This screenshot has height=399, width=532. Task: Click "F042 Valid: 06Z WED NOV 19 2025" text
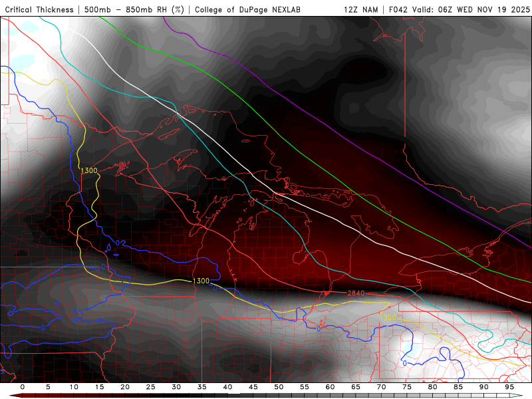(x=459, y=9)
